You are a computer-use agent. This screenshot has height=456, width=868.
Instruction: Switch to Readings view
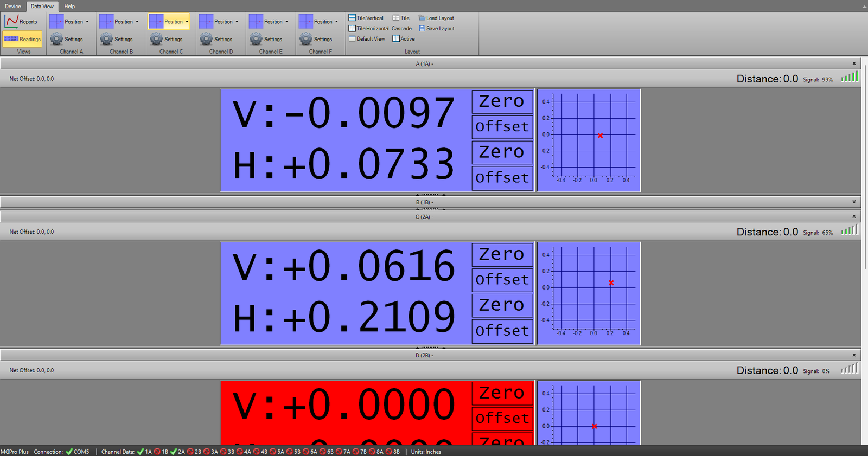[22, 39]
